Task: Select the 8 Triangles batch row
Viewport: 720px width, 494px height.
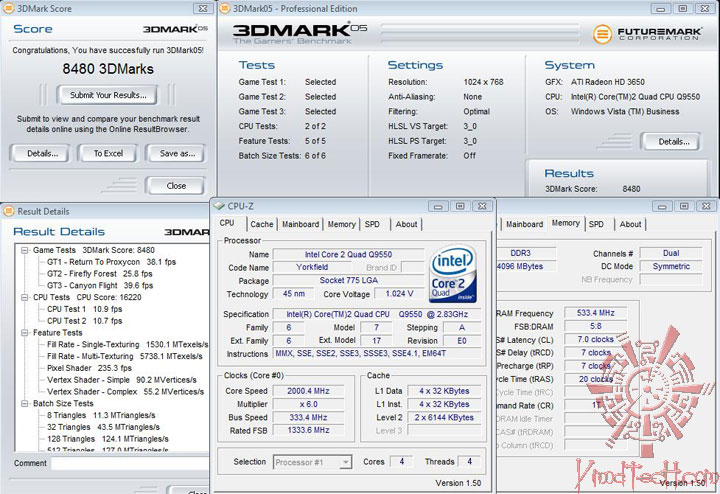Action: click(x=101, y=415)
